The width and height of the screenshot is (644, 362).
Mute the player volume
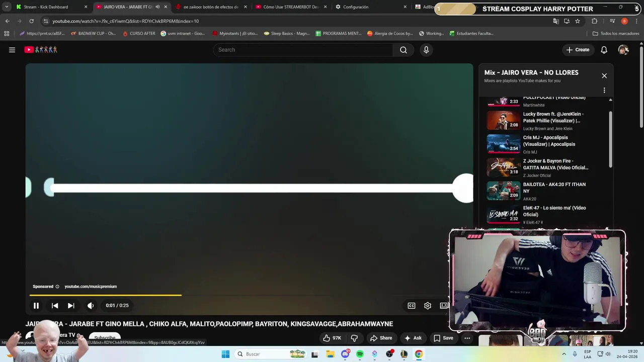(91, 305)
